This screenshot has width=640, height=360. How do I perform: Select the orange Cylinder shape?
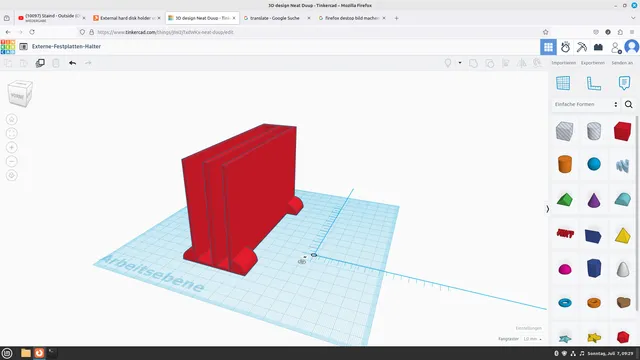(x=565, y=164)
